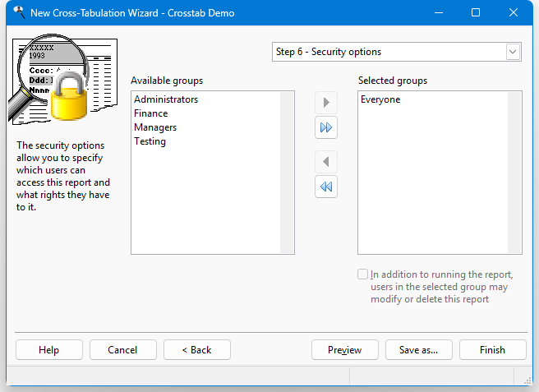Select Finance in Available groups list
This screenshot has height=392, width=539.
tap(150, 113)
